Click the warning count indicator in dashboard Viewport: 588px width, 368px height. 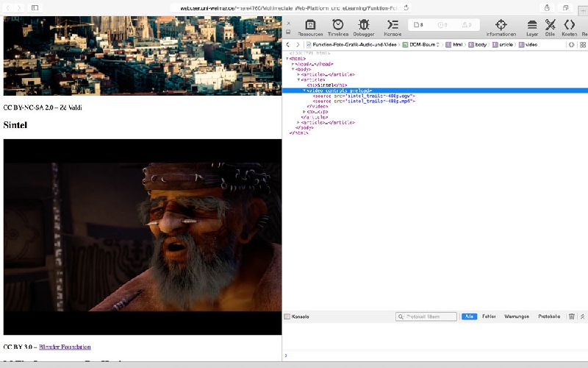coord(467,25)
